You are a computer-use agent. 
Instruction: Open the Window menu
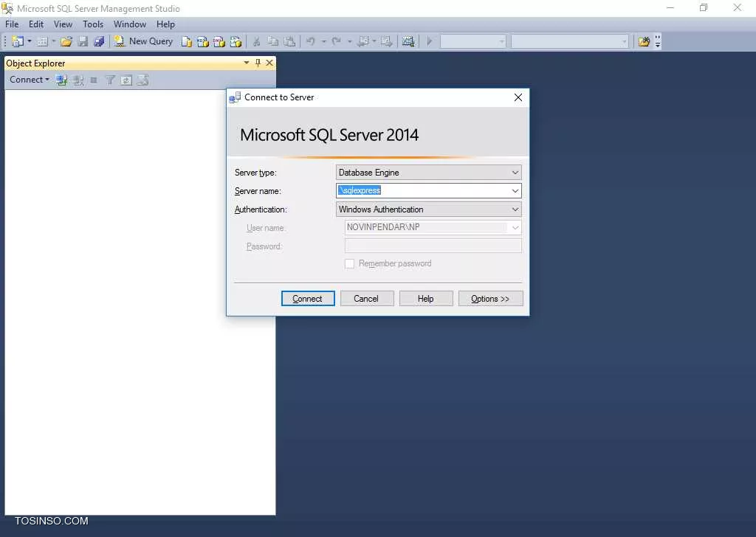tap(130, 24)
